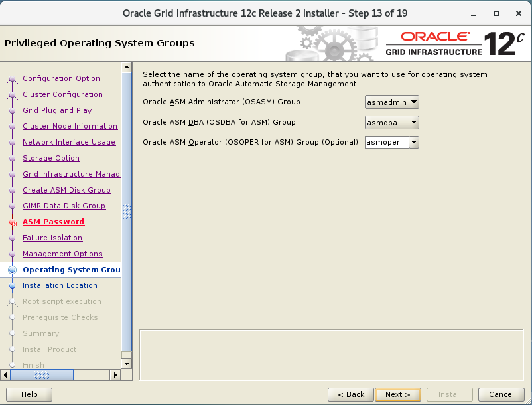Maximize the installer window
The width and height of the screenshot is (532, 405).
point(496,13)
